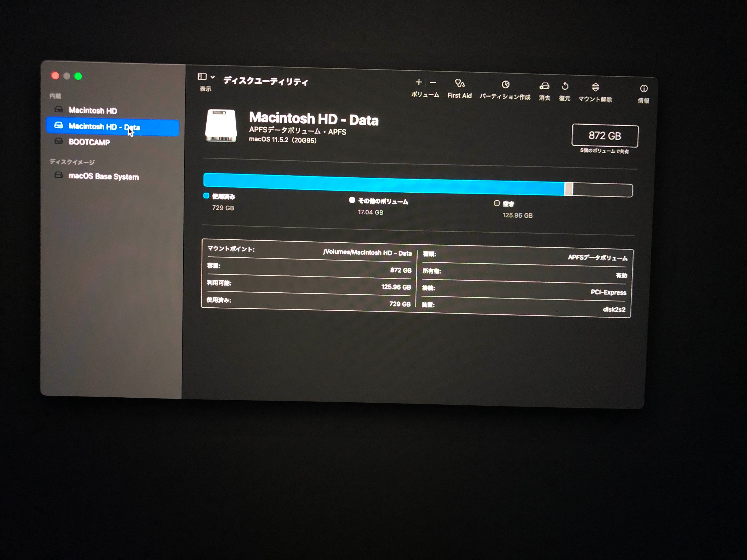This screenshot has height=560, width=747.
Task: Toggle the sidebar view icon
Action: coord(202,77)
